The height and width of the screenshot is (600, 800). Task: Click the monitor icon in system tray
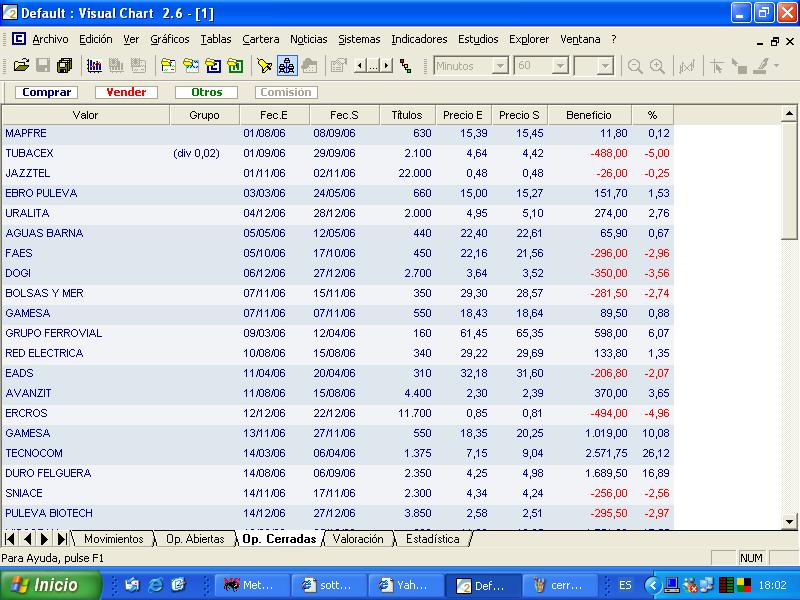click(672, 585)
